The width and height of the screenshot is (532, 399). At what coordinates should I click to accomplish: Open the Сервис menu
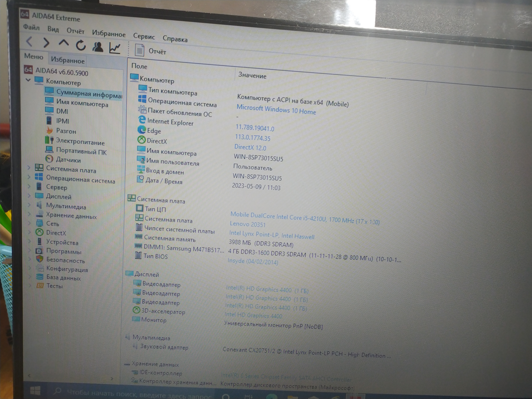pyautogui.click(x=144, y=37)
